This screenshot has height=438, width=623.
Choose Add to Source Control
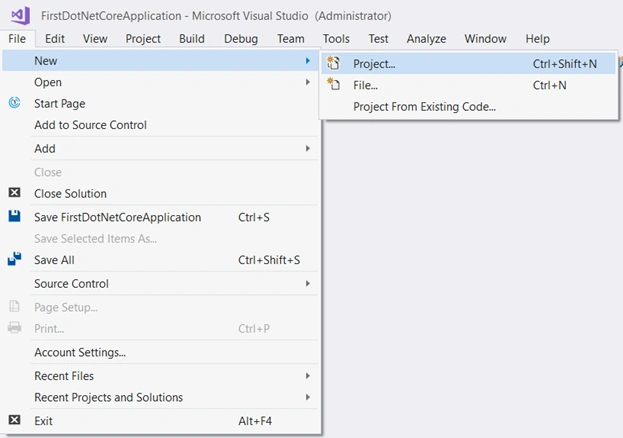coord(160,125)
